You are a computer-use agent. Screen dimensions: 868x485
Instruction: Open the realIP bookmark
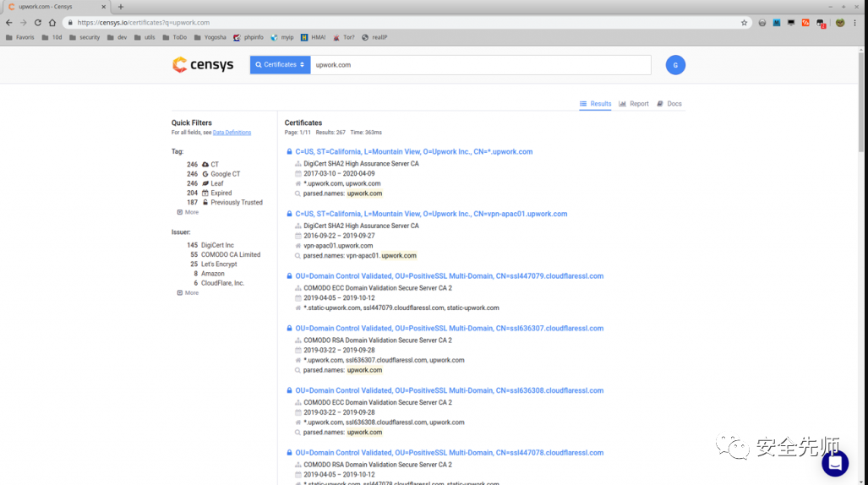click(x=374, y=37)
